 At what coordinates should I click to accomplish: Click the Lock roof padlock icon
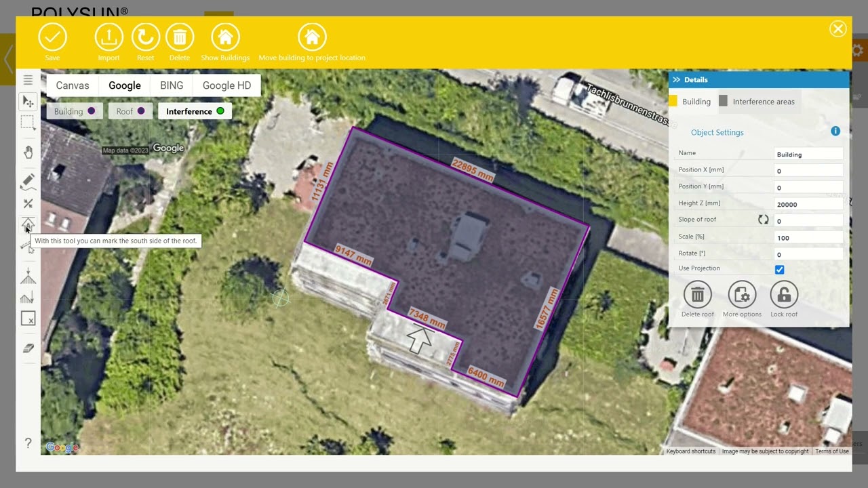[784, 295]
